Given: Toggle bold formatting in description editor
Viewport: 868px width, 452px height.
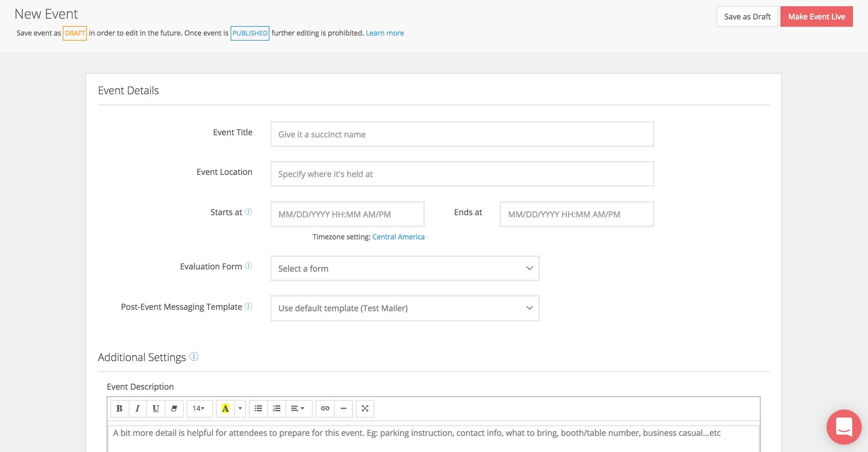Looking at the screenshot, I should coord(119,408).
